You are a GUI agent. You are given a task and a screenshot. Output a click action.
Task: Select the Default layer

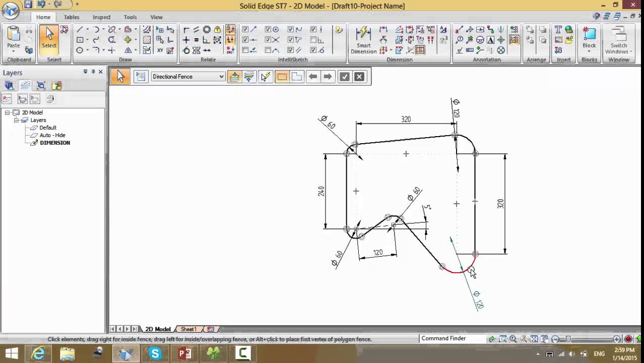pos(48,128)
